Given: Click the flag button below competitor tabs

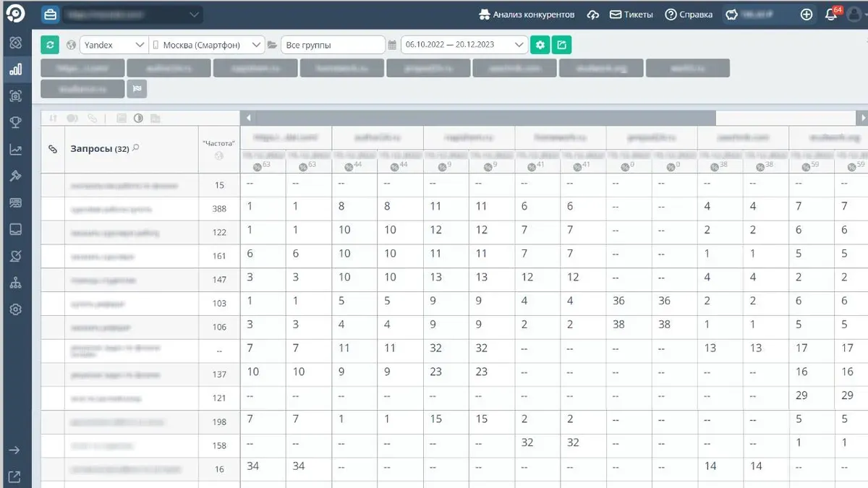Looking at the screenshot, I should 137,88.
